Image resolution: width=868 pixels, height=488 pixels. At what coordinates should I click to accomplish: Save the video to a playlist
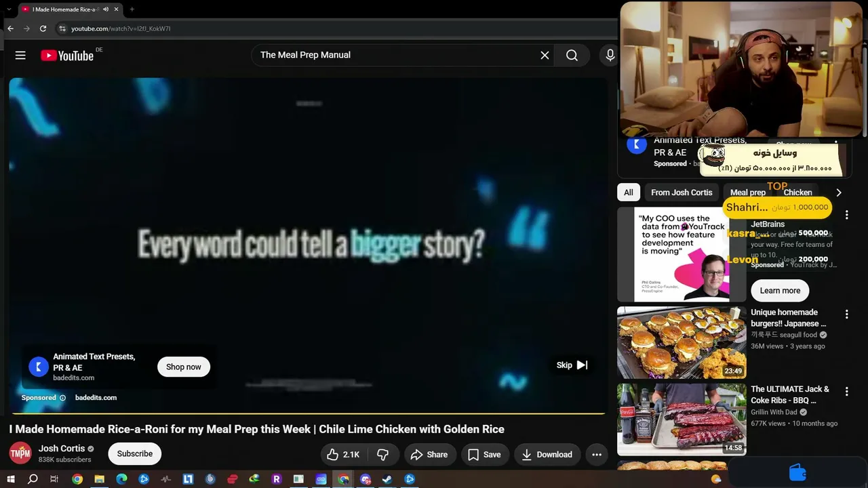[484, 455]
